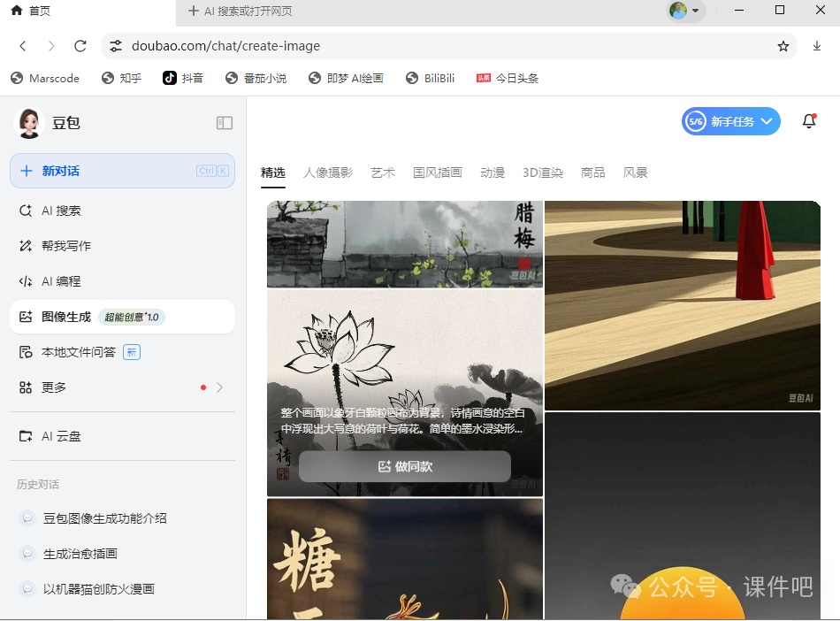Select the 图像生成 feature

coord(67,317)
